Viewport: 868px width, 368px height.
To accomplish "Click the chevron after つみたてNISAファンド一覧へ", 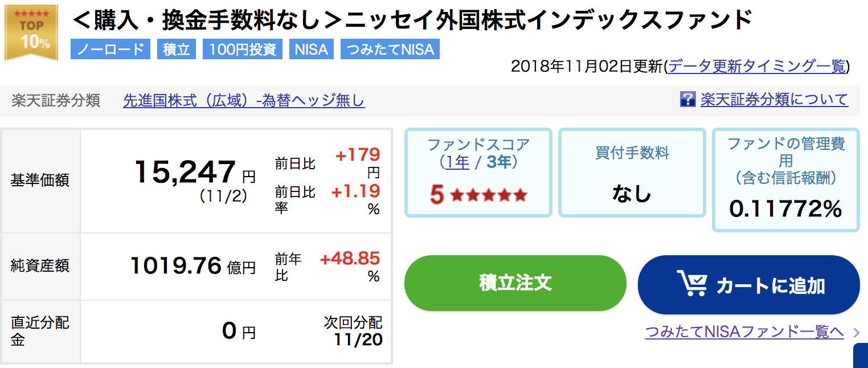I will coord(856,333).
